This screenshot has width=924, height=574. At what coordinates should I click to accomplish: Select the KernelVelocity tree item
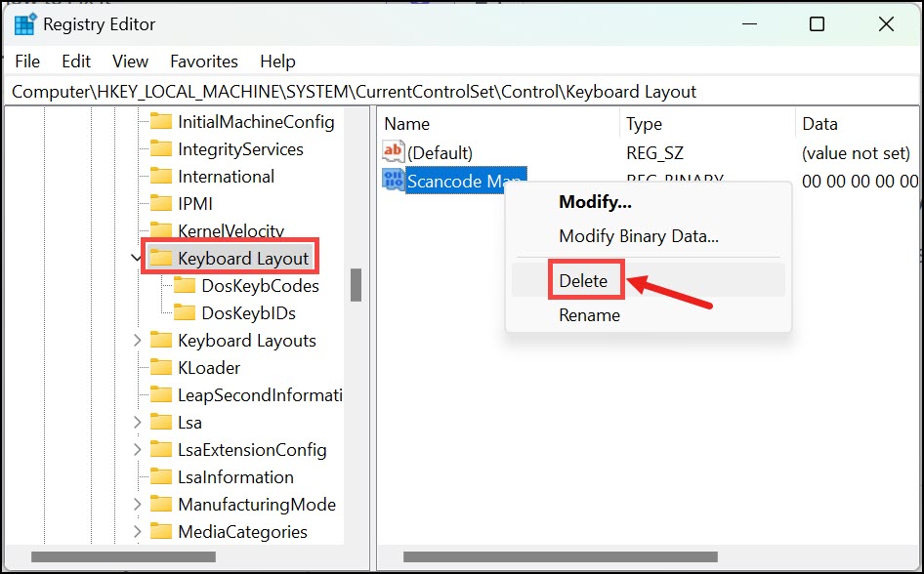pos(231,230)
